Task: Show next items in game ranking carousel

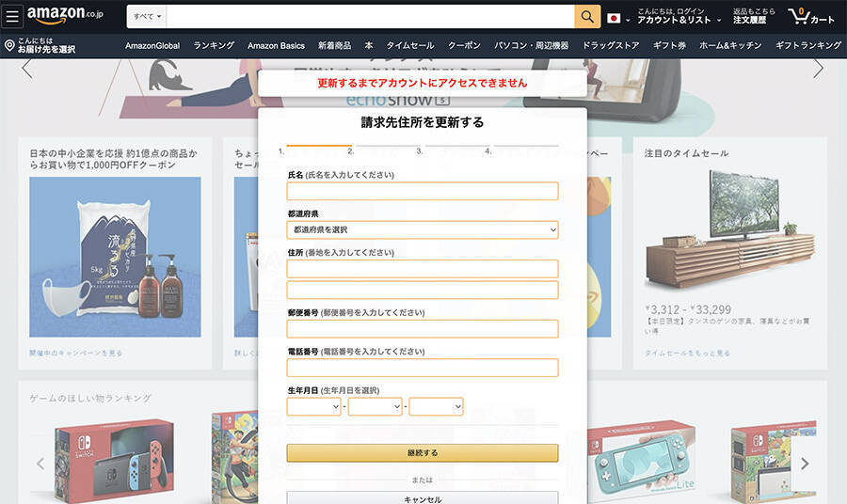Action: click(805, 464)
